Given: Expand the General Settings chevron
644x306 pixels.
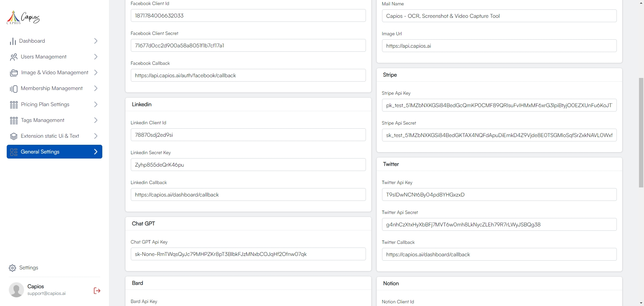Looking at the screenshot, I should [96, 152].
